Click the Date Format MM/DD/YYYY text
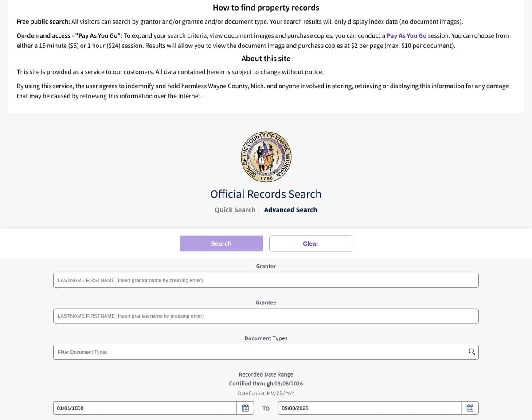This screenshot has width=532, height=420. tap(266, 393)
